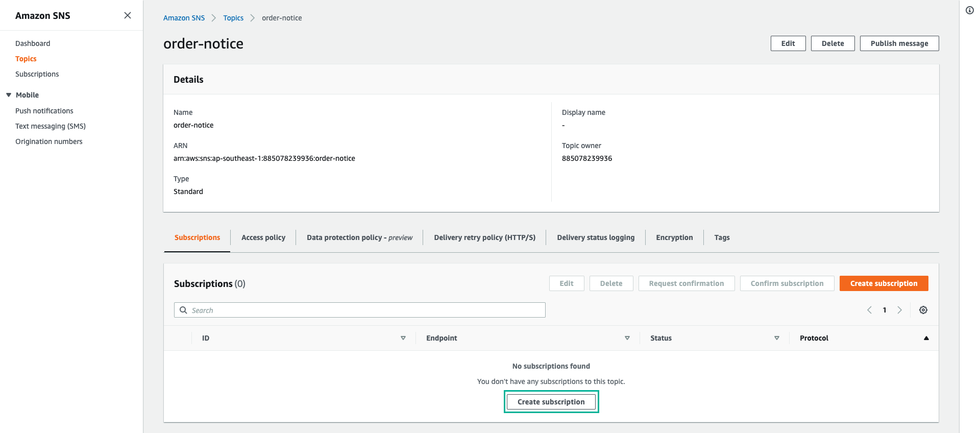Open Delivery retry policy (HTTP/S) tab
The image size is (980, 433).
(x=484, y=237)
